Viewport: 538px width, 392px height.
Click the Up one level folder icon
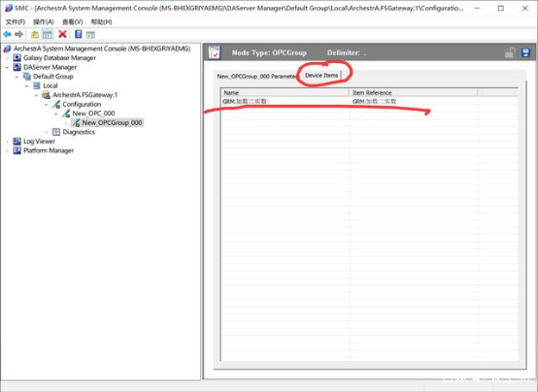[x=35, y=34]
